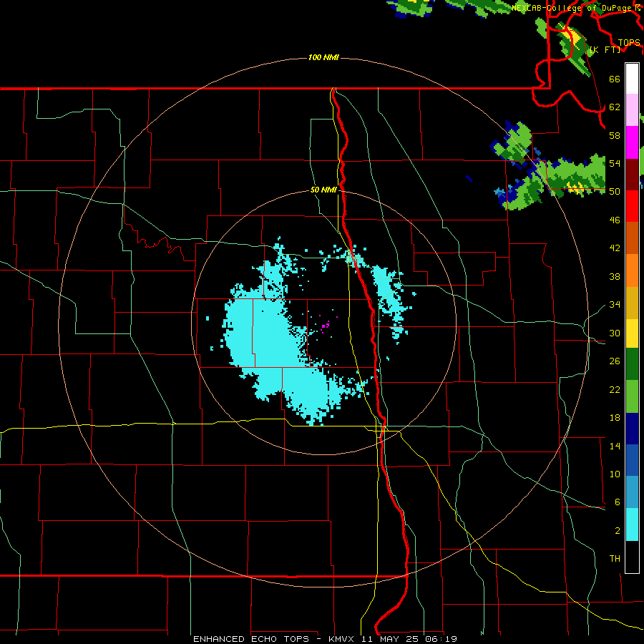Select the magenta legend swatch

pos(632,142)
